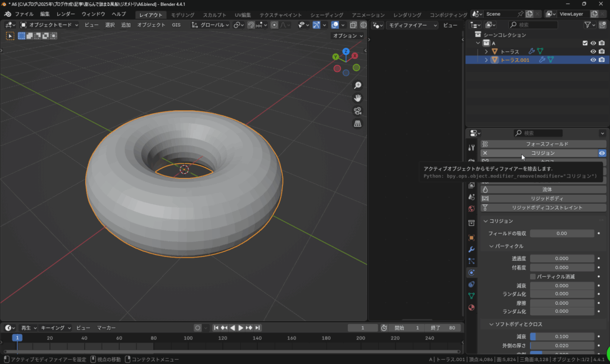Open the 編集 menu
The image size is (610, 364).
[x=45, y=14]
